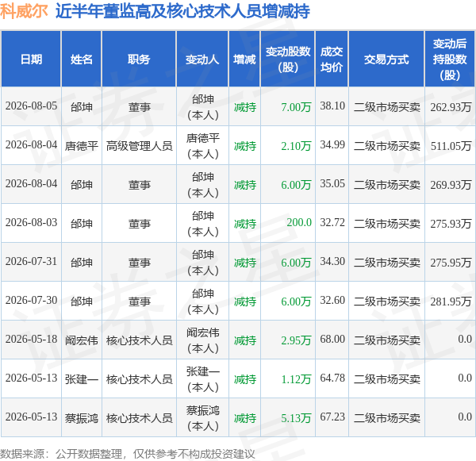Select the 增减 column header
The width and height of the screenshot is (476, 461).
(x=244, y=59)
